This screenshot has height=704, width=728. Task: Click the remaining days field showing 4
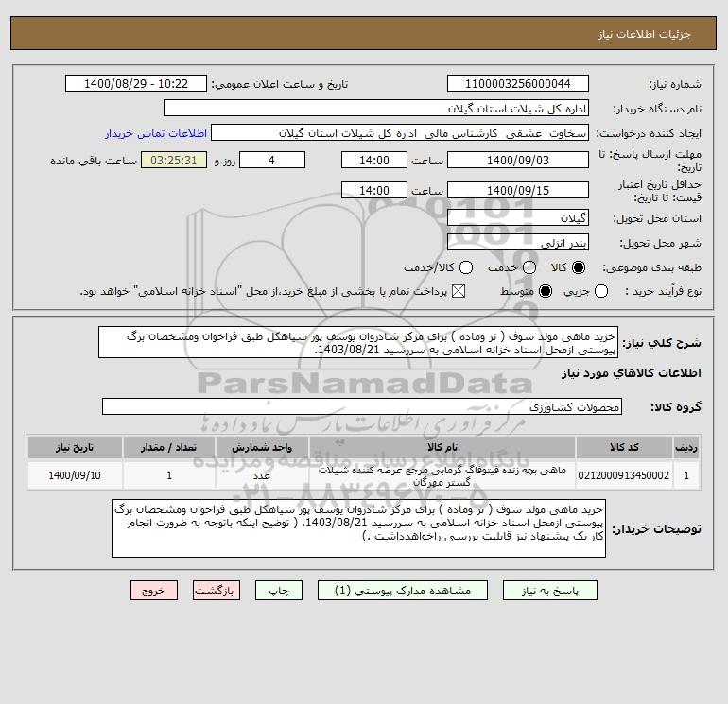tap(272, 160)
